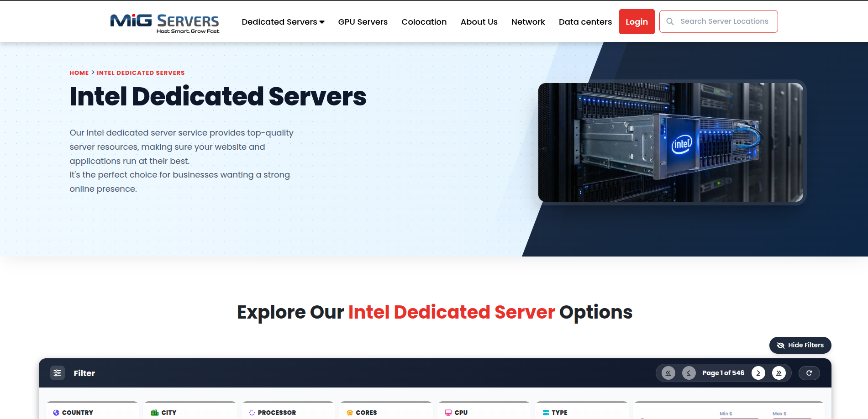Open the Filter settings sliders icon

[x=58, y=373]
